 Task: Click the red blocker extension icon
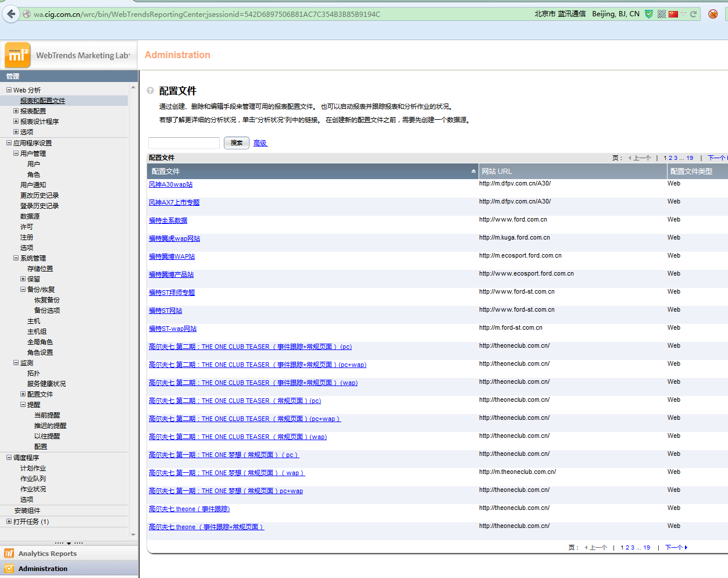pyautogui.click(x=713, y=14)
